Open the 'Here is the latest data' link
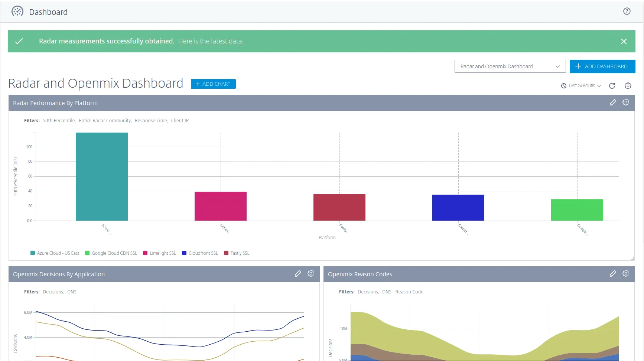The image size is (644, 361). click(211, 41)
